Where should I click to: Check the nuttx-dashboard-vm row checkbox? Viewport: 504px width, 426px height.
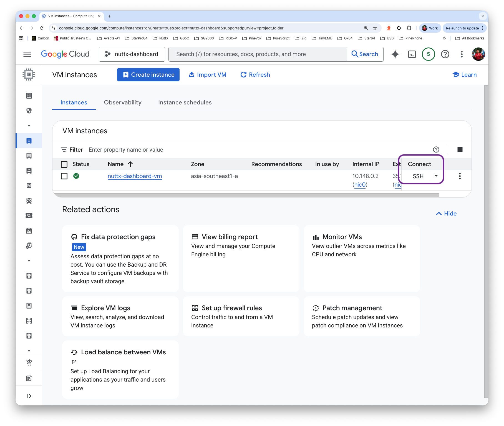click(64, 176)
